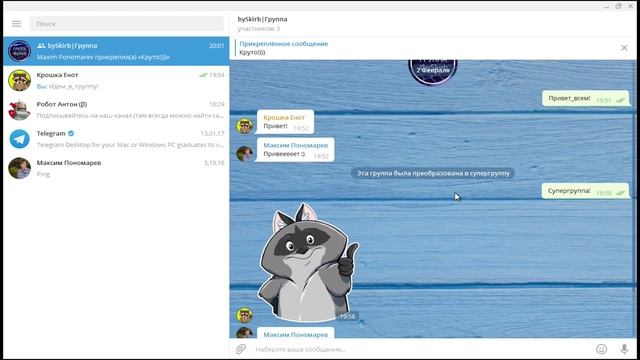Click read checkmarks on Привет_всем! message
Screen dimensions: 640x360
click(620, 100)
